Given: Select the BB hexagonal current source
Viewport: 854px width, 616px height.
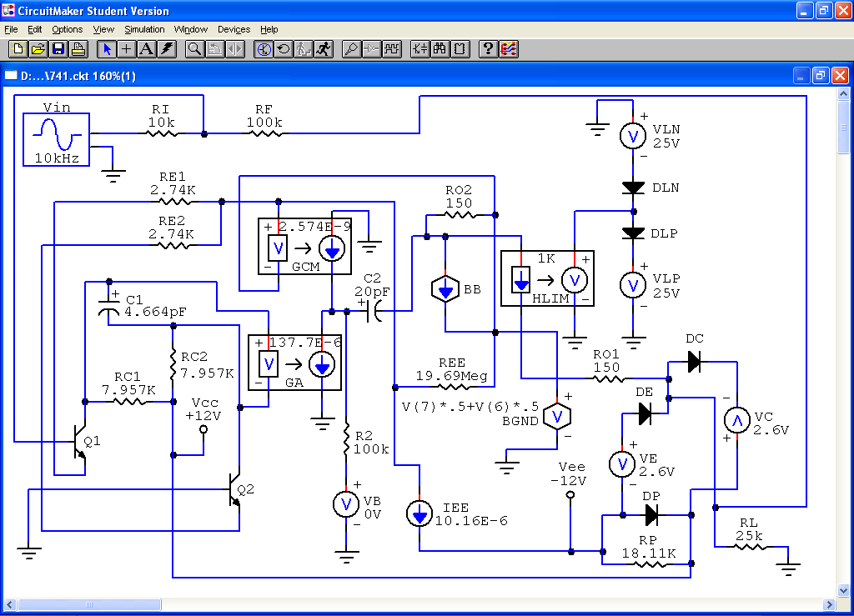Looking at the screenshot, I should point(445,289).
